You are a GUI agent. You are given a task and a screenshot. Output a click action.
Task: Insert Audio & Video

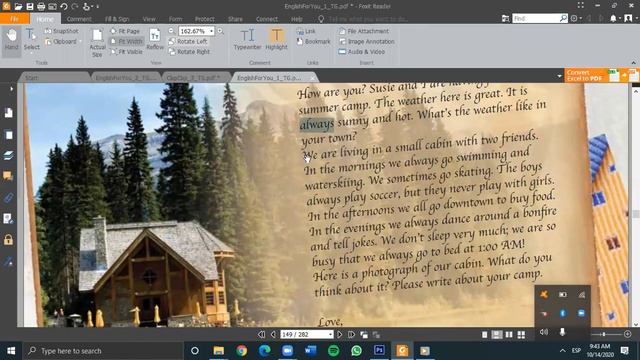pyautogui.click(x=362, y=52)
